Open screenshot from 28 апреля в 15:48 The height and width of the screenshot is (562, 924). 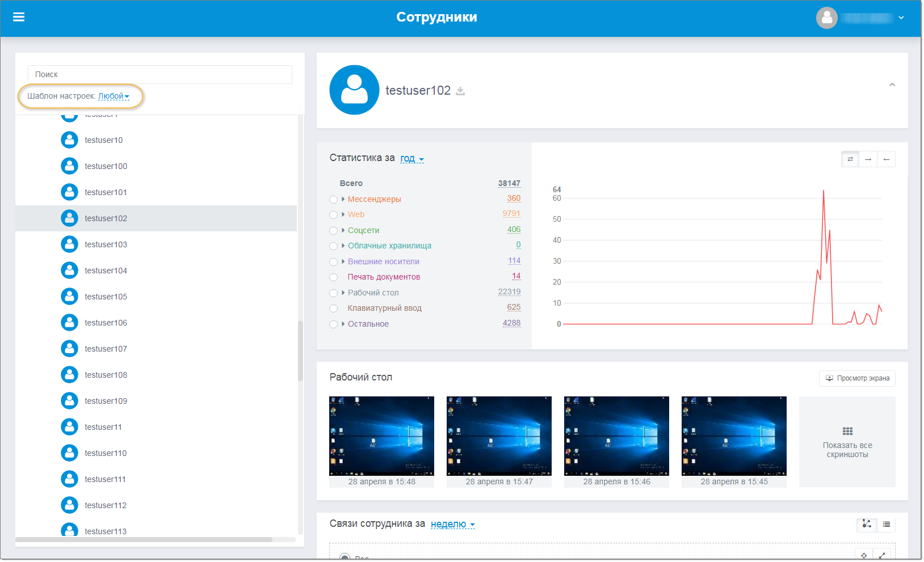click(x=381, y=436)
